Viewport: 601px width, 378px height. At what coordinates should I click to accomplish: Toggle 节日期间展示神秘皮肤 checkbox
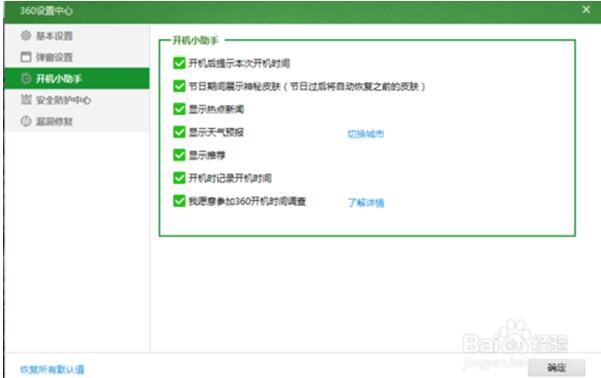coord(179,86)
